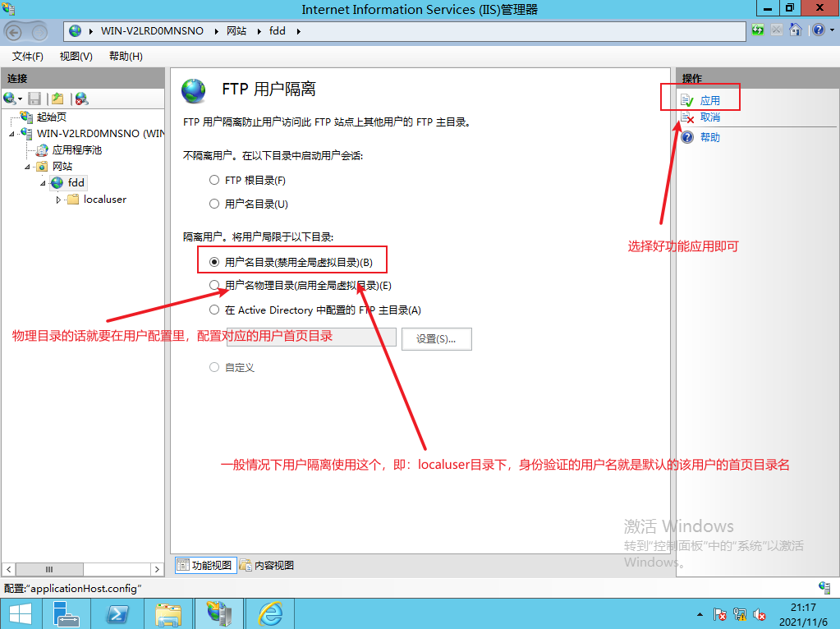Click the back navigation arrow

pos(13,32)
